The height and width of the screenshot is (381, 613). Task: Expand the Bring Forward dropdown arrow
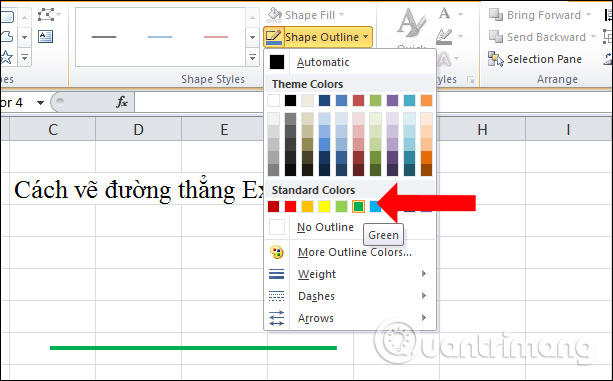tap(588, 15)
